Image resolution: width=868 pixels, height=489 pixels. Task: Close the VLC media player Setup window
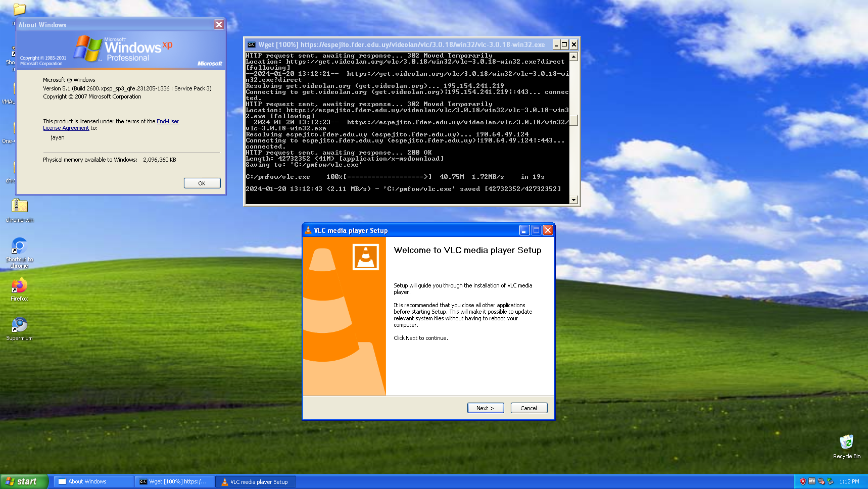tap(548, 230)
